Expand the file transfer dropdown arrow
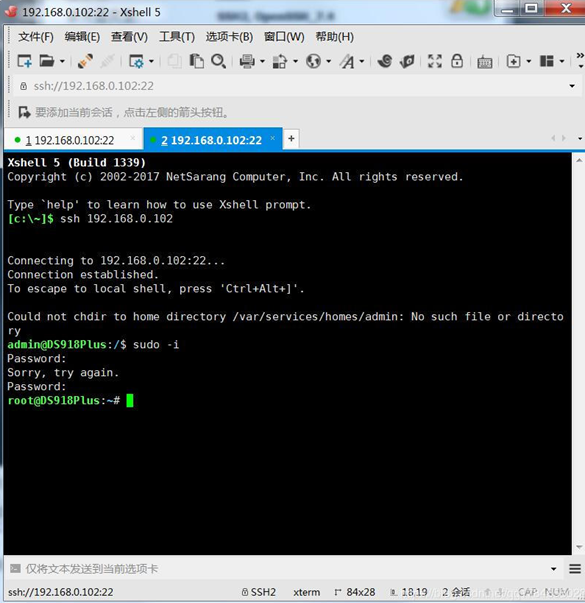The width and height of the screenshot is (585, 603). pyautogui.click(x=295, y=61)
